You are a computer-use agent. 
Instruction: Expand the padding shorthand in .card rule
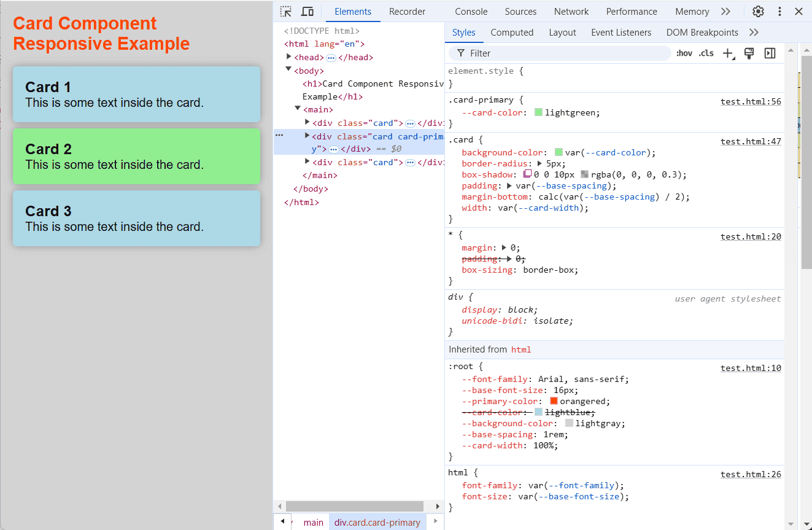(x=509, y=185)
